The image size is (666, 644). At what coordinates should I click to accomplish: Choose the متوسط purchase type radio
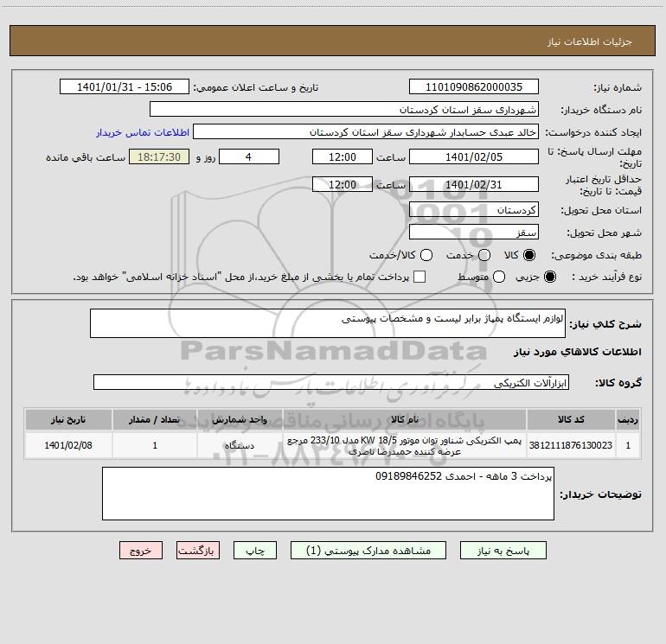click(499, 277)
